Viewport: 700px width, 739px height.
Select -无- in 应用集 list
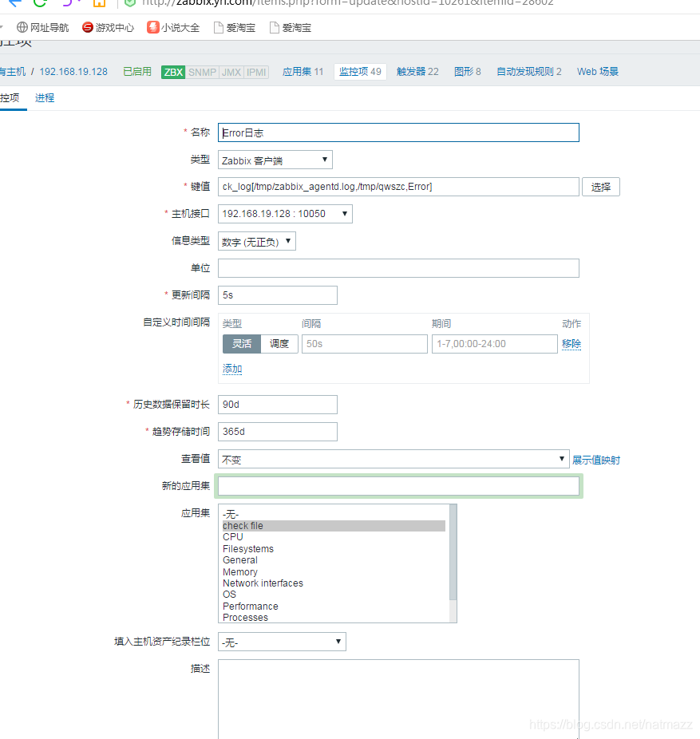point(334,514)
